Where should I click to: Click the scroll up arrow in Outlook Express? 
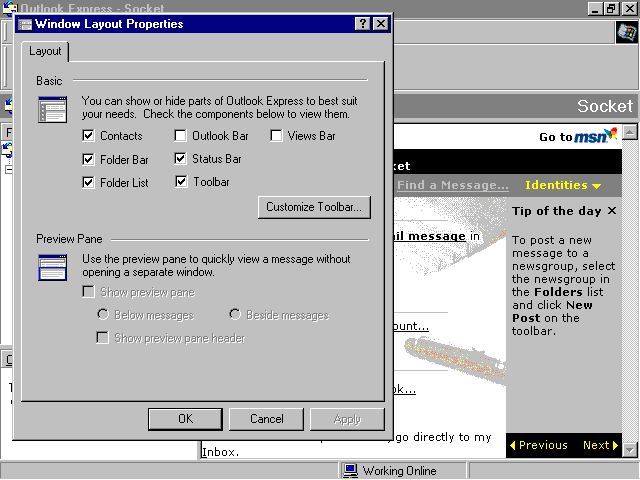[x=630, y=132]
